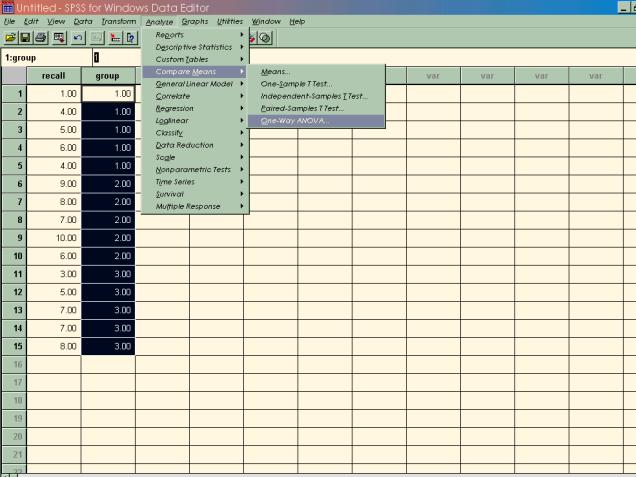Select Paired-Samples T Test menu entry

pyautogui.click(x=301, y=108)
